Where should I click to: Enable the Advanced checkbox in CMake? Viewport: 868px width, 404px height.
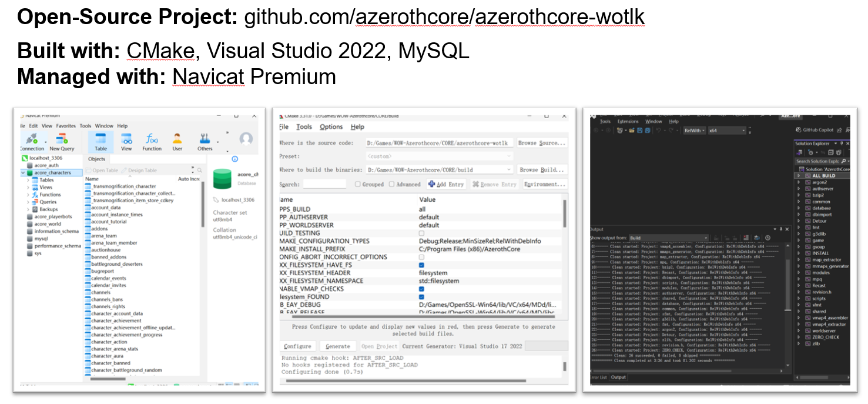pyautogui.click(x=391, y=184)
